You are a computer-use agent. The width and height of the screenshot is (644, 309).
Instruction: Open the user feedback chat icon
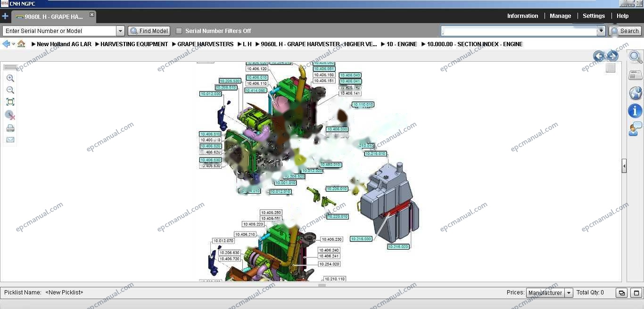pyautogui.click(x=636, y=129)
